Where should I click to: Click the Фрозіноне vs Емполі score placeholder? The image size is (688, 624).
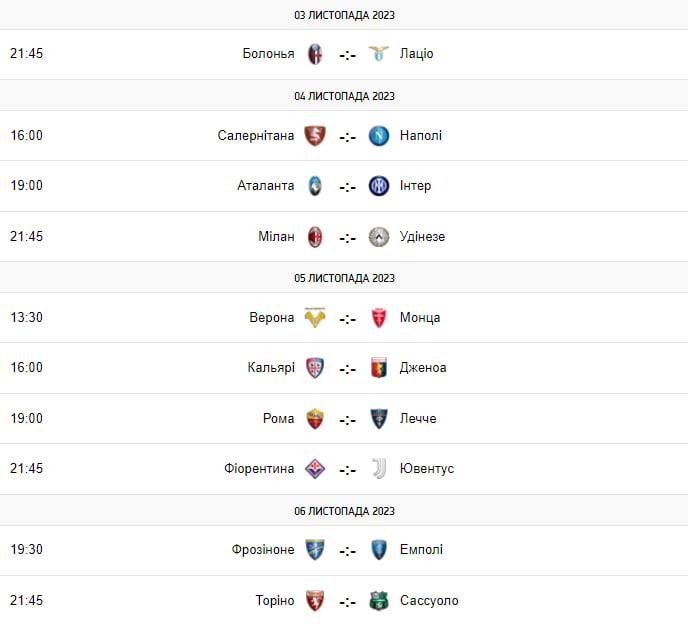(347, 551)
